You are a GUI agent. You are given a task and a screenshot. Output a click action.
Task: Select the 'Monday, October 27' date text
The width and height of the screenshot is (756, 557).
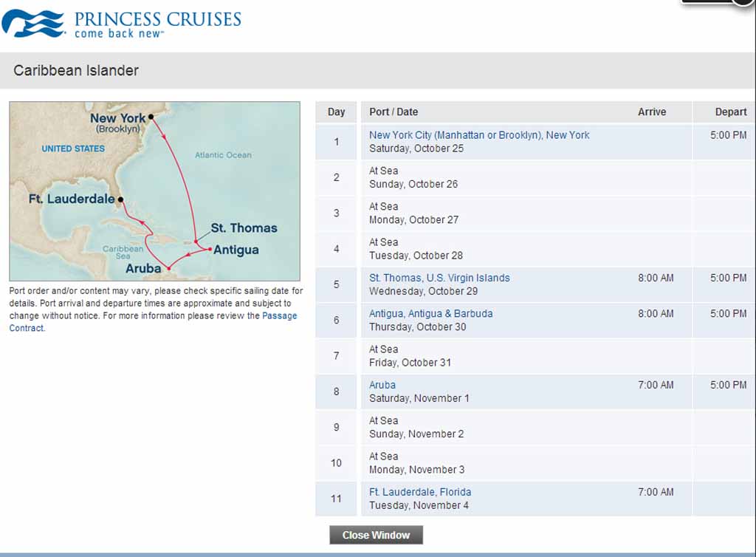413,220
